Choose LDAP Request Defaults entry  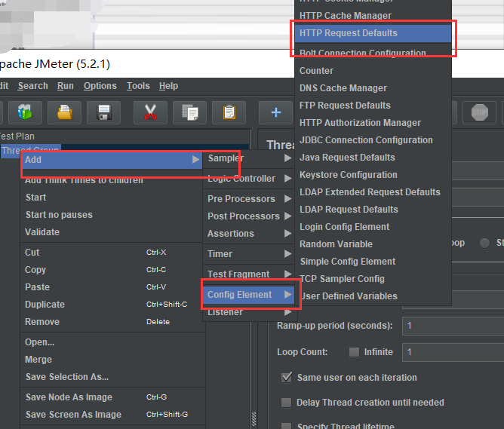tap(373, 210)
